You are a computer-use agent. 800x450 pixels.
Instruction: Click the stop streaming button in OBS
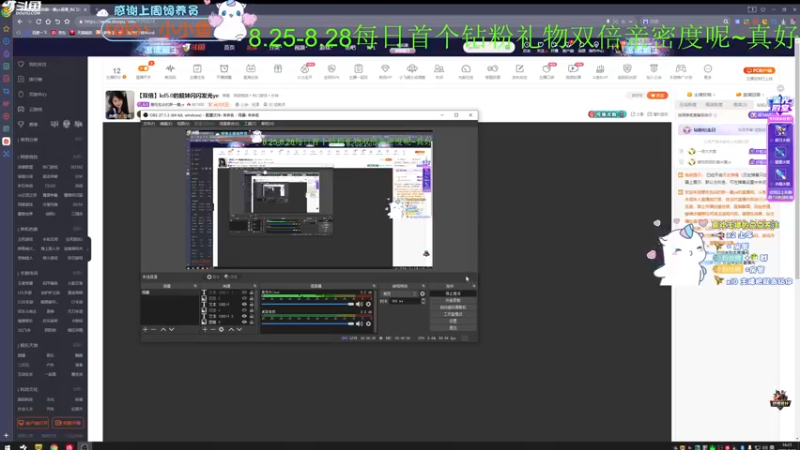(x=453, y=294)
